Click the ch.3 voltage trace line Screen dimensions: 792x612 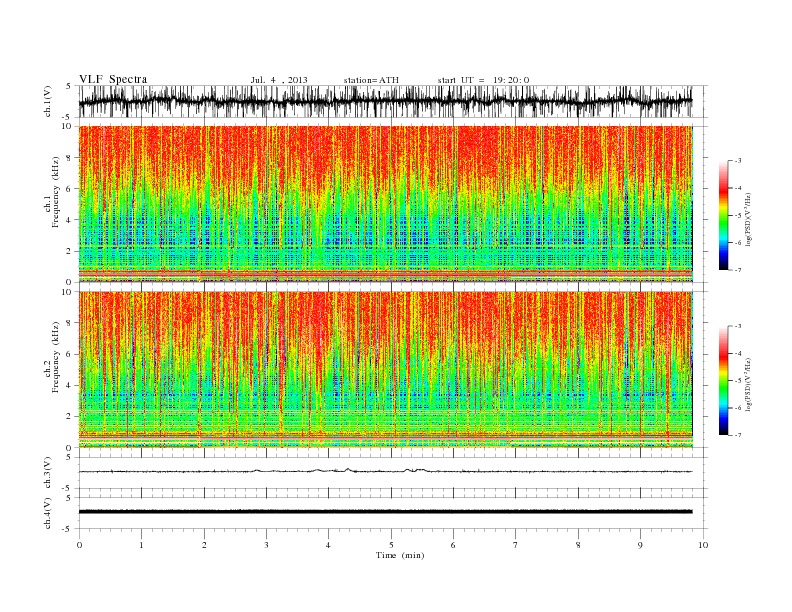tap(386, 471)
